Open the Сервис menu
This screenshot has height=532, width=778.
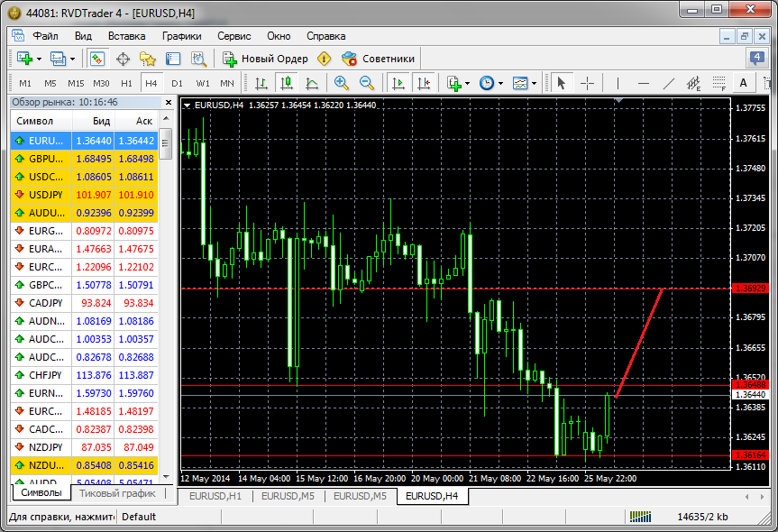click(x=233, y=36)
